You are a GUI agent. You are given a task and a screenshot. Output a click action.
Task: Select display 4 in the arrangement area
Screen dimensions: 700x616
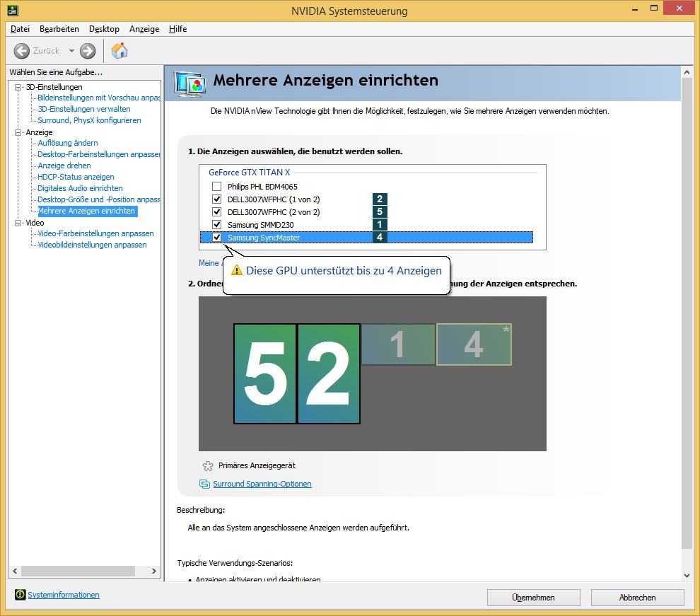click(474, 344)
